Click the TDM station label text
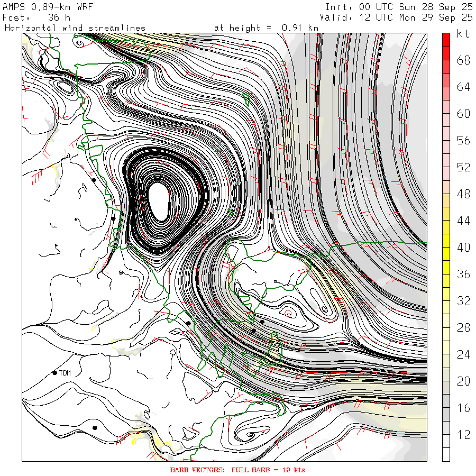 click(65, 373)
